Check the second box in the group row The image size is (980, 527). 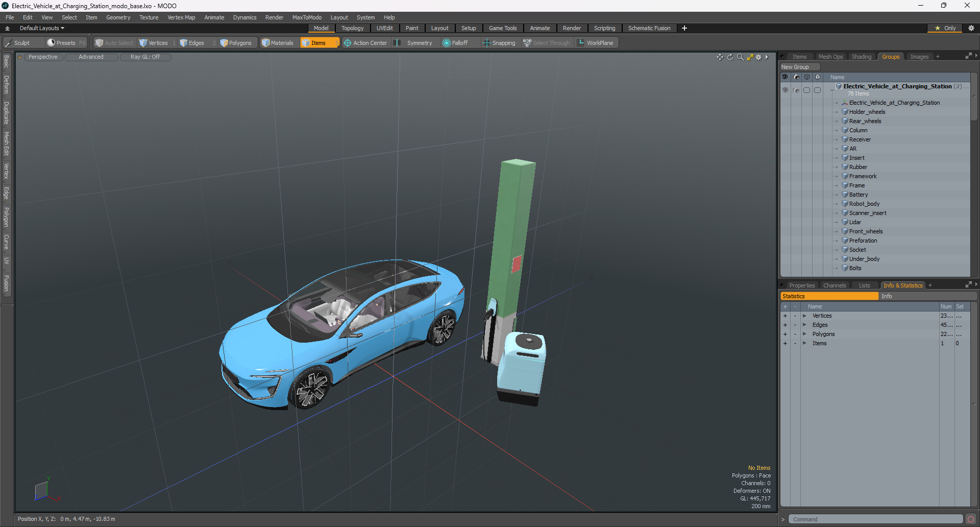[817, 90]
